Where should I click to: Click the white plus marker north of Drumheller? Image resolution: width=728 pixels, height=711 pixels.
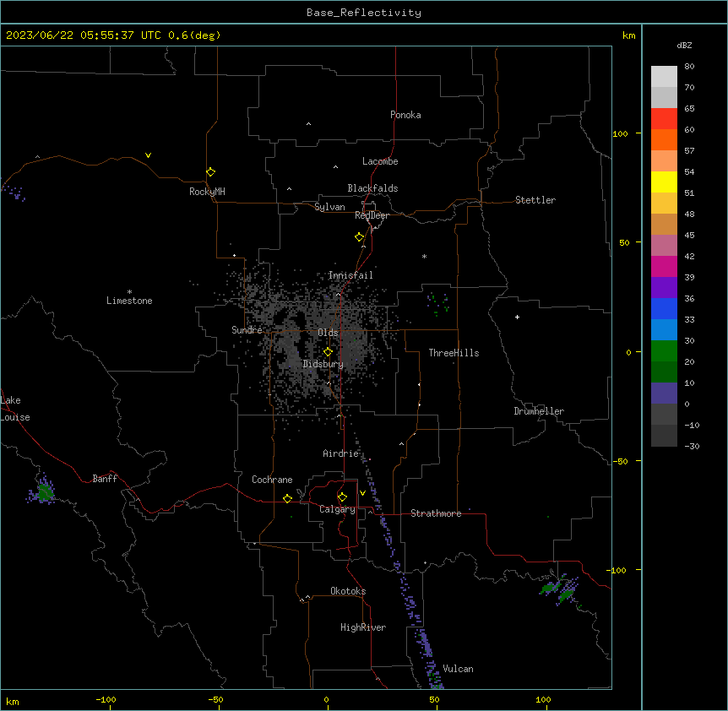517,317
